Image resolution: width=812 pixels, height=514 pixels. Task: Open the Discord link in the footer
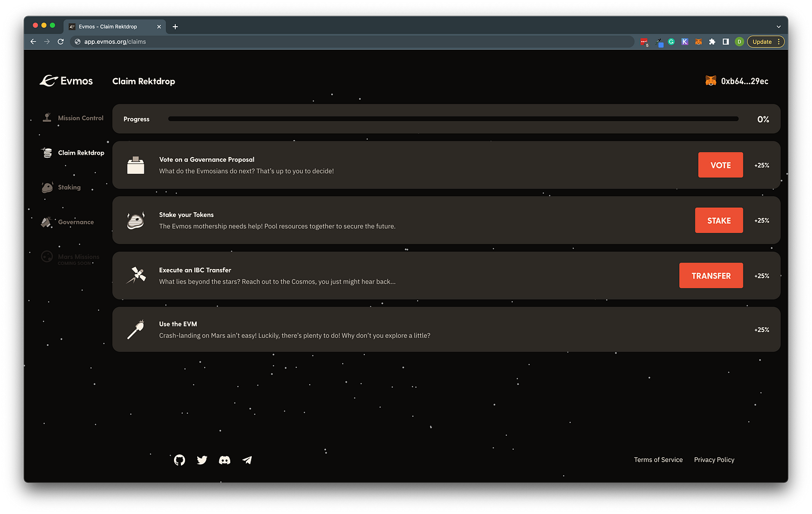[x=224, y=460]
